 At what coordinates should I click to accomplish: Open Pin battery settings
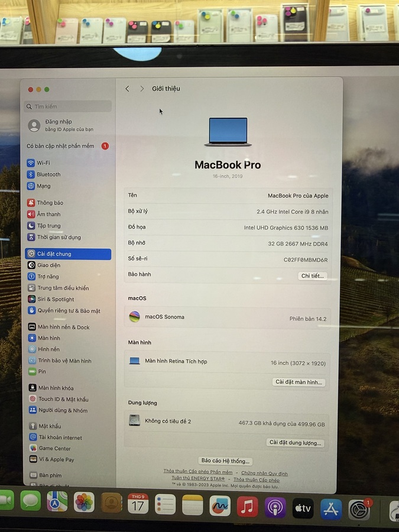(37, 372)
